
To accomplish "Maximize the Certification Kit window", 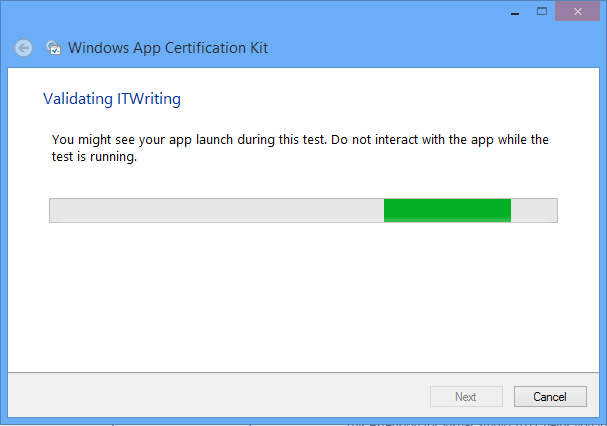I will tap(542, 11).
